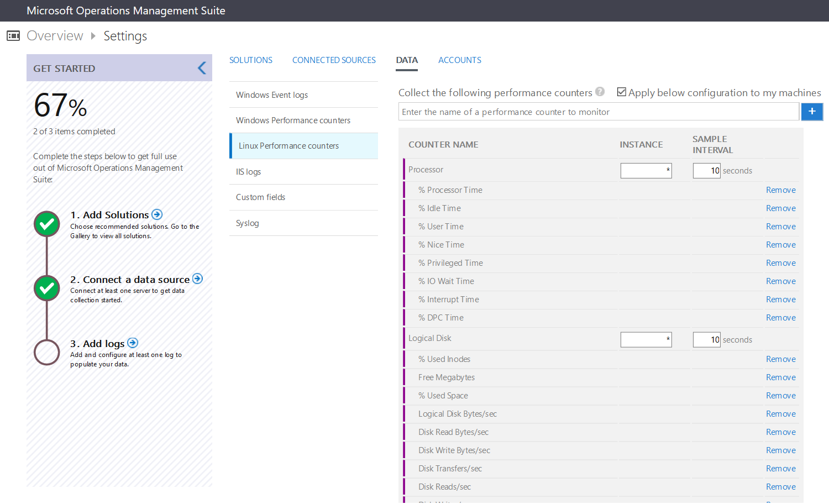829x504 pixels.
Task: Click the 1. Add Solutions heading
Action: click(109, 215)
